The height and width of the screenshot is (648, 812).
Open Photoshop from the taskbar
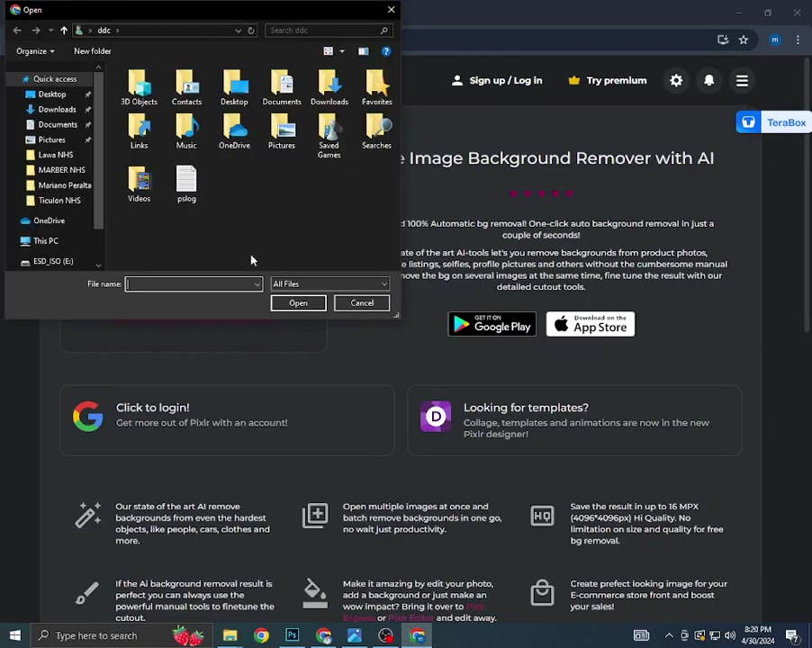(292, 635)
